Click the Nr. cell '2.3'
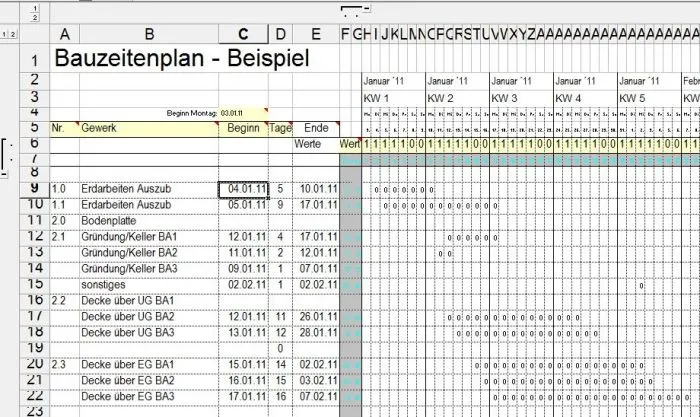 65,365
